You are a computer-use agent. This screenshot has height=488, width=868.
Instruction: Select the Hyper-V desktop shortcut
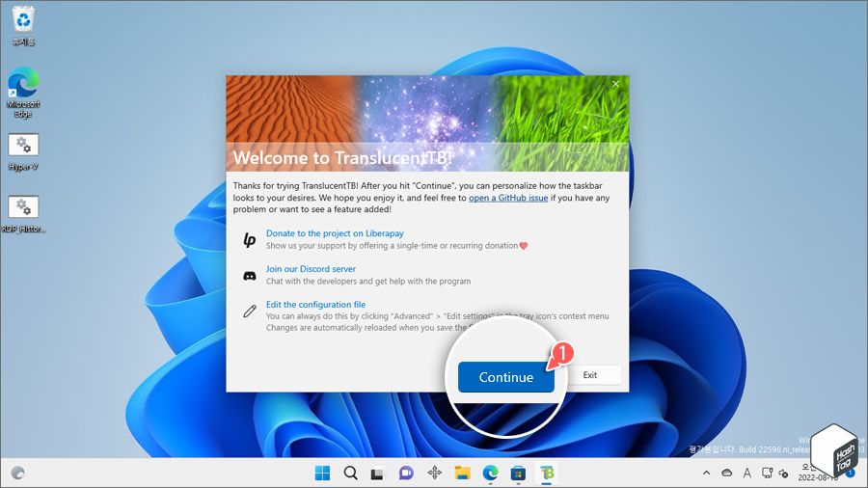point(23,152)
